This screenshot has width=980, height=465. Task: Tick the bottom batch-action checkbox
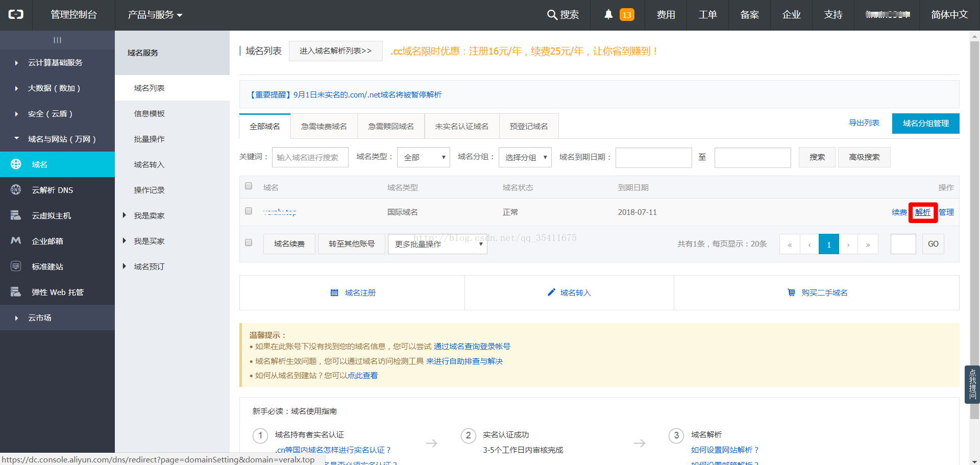(x=249, y=242)
